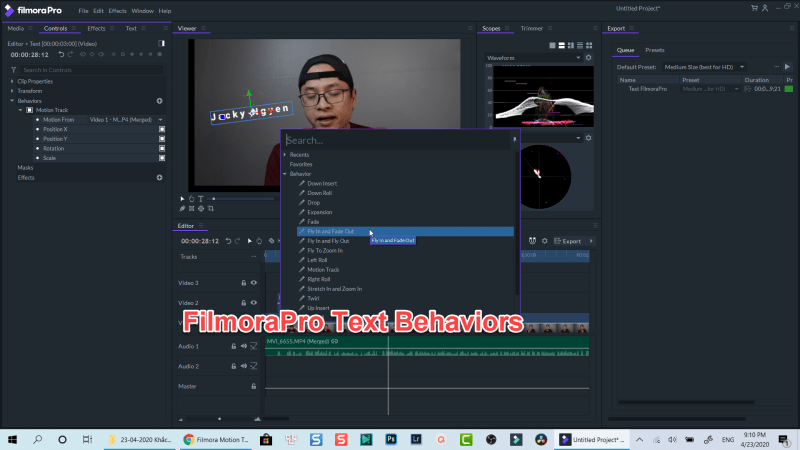The image size is (800, 450).
Task: Add a new behavior with the plus icon
Action: tap(159, 101)
